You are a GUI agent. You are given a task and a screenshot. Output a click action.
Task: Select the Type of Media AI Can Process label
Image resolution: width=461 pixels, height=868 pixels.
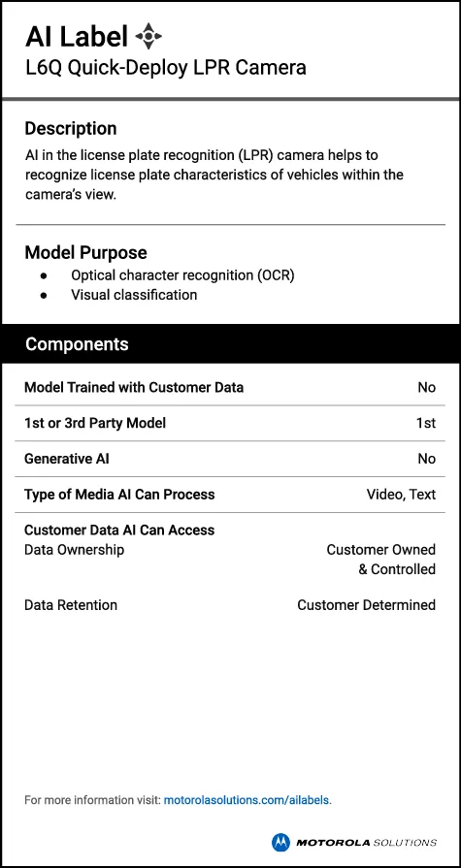[x=119, y=495]
